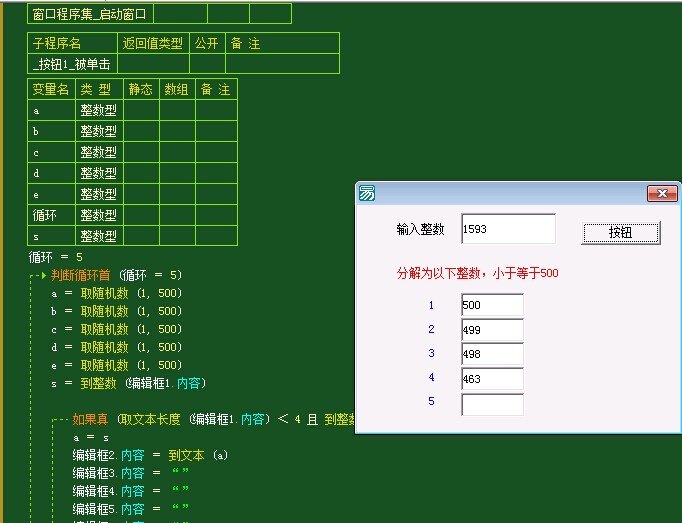Select the 窗口程序集_启动窗口 header cell
682x523 pixels.
coord(89,14)
